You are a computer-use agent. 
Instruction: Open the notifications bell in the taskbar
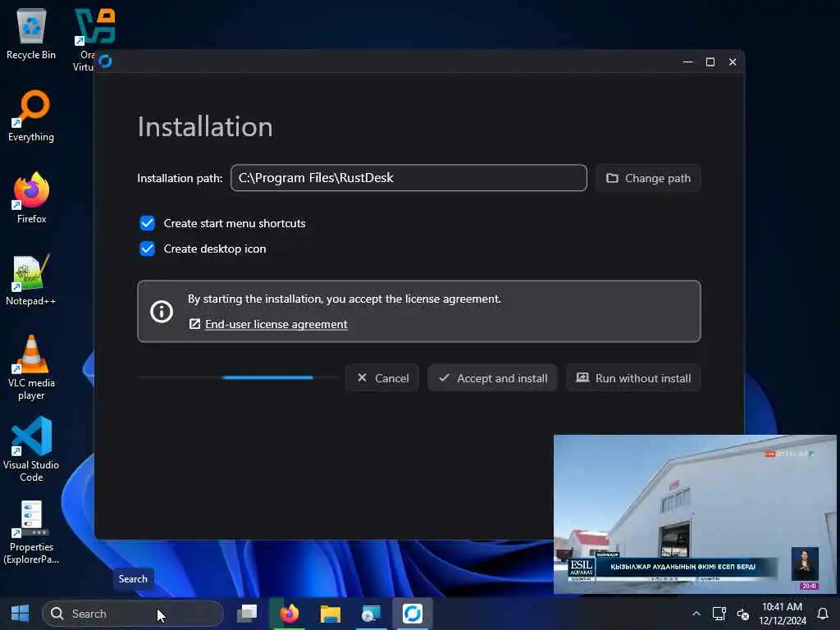(x=823, y=614)
